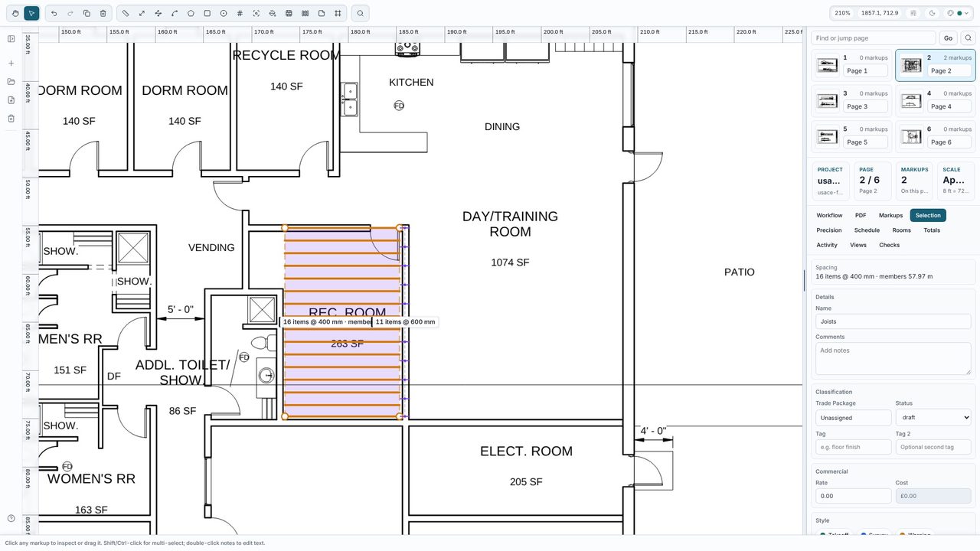Click the page note tool icon

tap(322, 13)
